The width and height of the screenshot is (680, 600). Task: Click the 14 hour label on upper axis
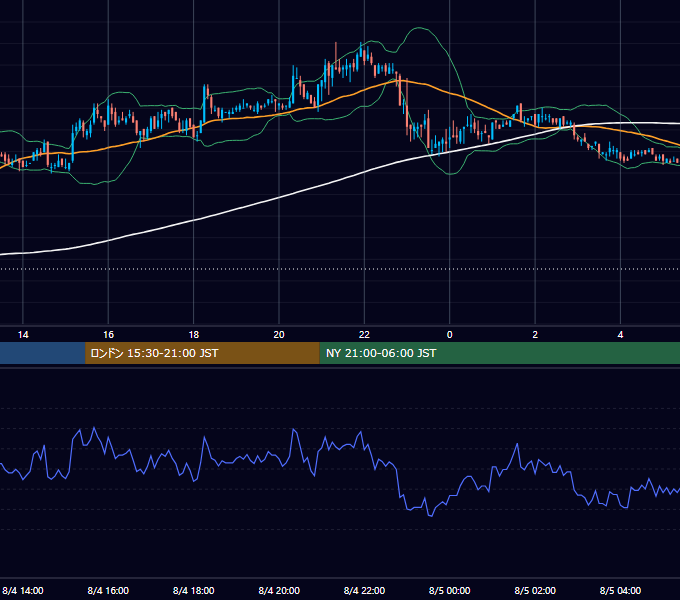pos(23,335)
